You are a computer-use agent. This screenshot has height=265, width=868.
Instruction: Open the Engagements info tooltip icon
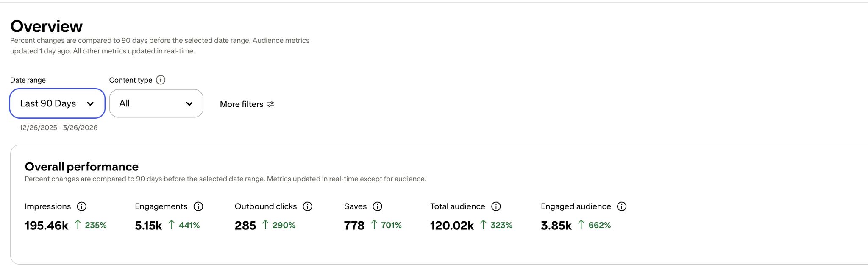click(x=198, y=206)
